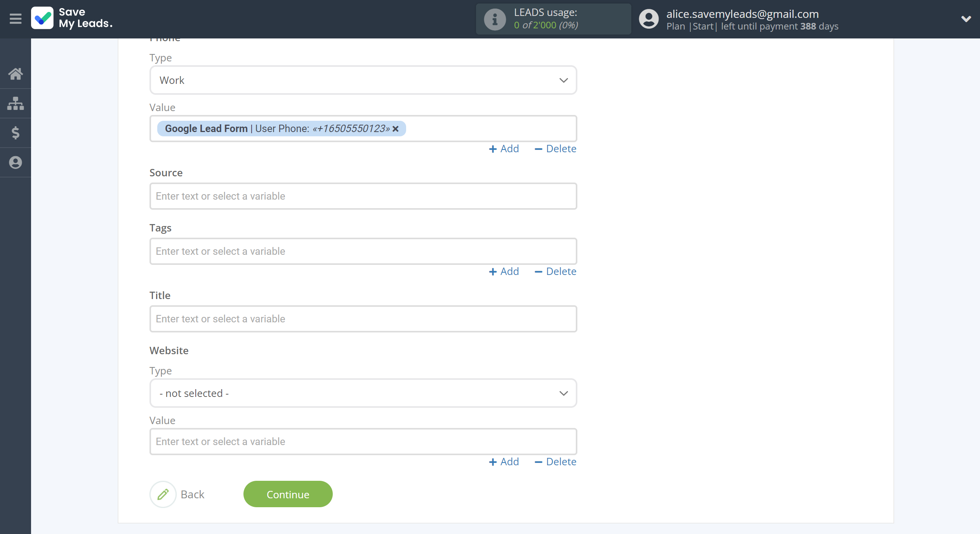The height and width of the screenshot is (534, 980).
Task: Delete the Phone value
Action: [555, 149]
